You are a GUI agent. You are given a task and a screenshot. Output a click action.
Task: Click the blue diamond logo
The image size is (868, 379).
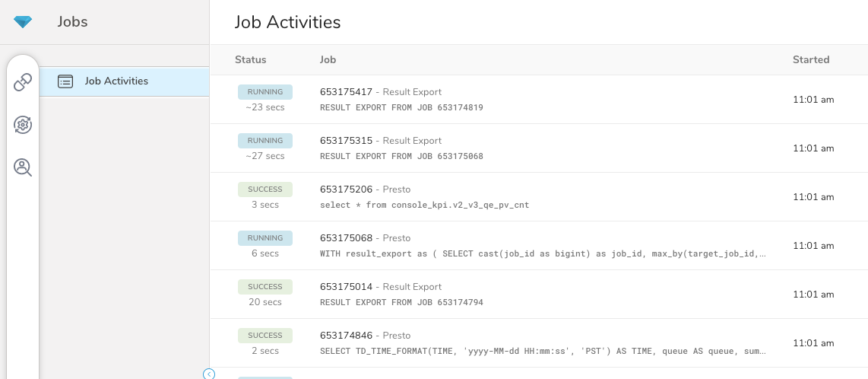coord(23,22)
